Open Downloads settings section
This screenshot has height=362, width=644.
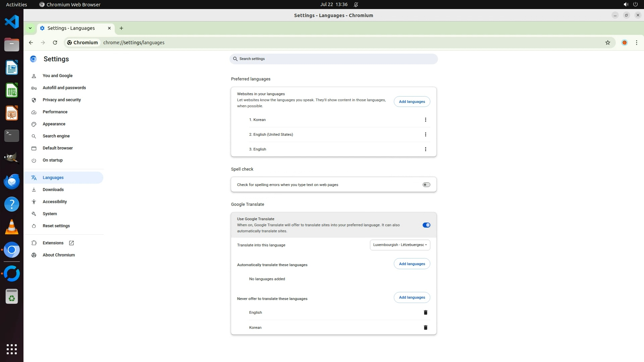(53, 190)
